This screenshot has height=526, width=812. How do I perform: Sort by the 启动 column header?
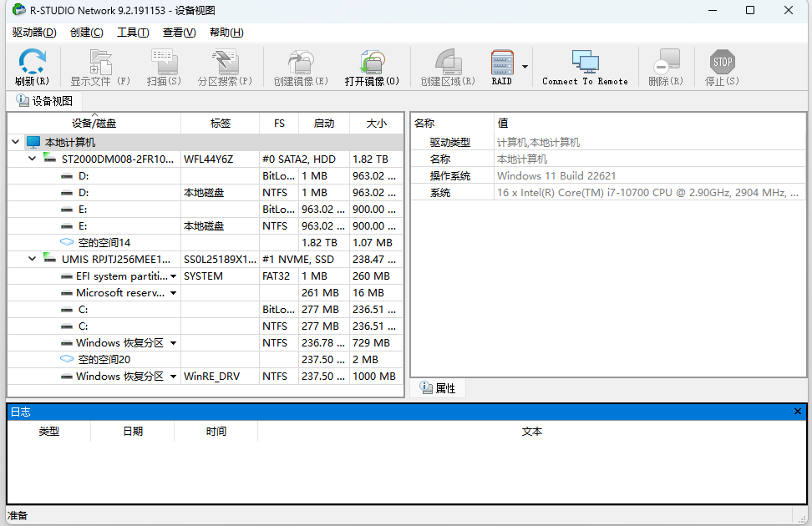tap(324, 124)
